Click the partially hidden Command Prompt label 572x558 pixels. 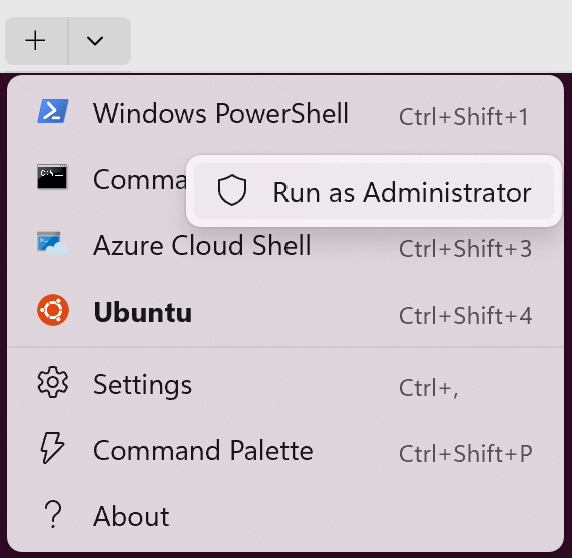point(140,179)
